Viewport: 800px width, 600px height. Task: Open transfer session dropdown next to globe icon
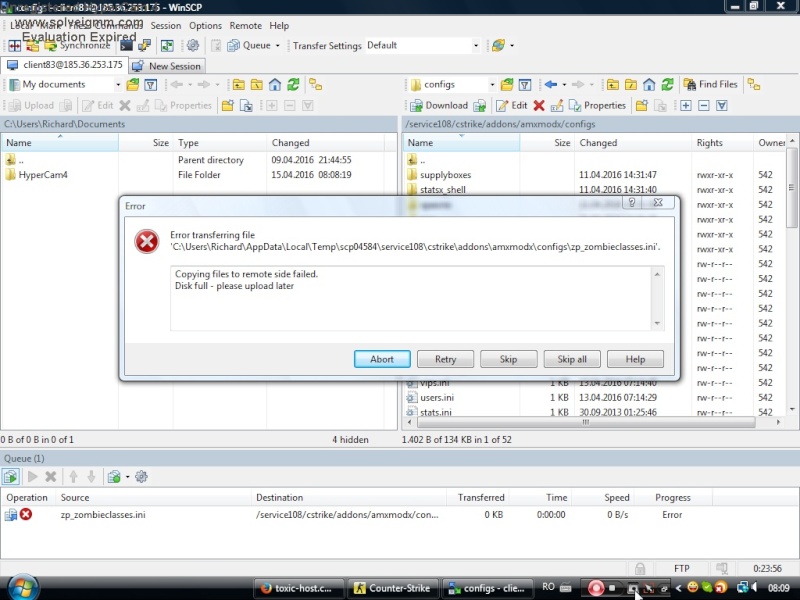point(512,45)
